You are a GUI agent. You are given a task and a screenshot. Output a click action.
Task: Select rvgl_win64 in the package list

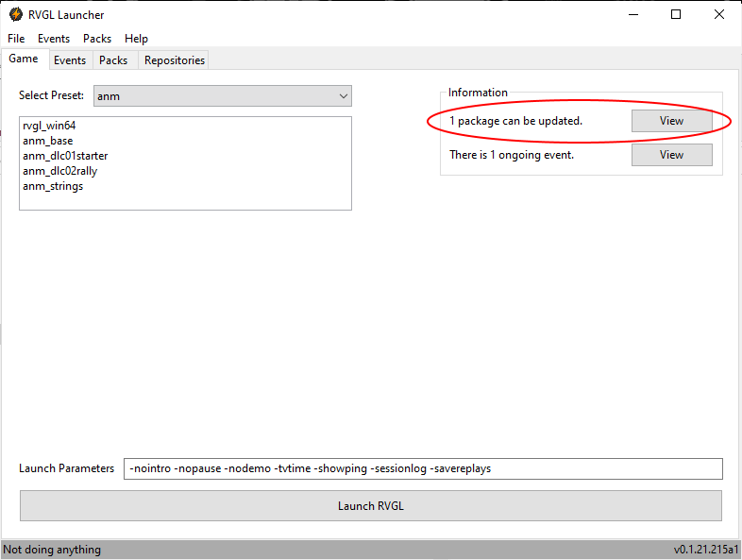pos(49,126)
